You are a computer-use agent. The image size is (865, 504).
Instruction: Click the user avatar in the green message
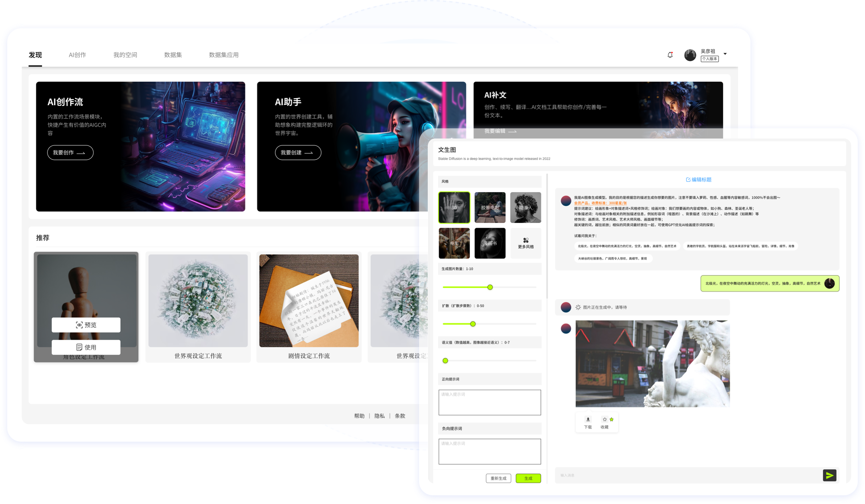coord(829,284)
